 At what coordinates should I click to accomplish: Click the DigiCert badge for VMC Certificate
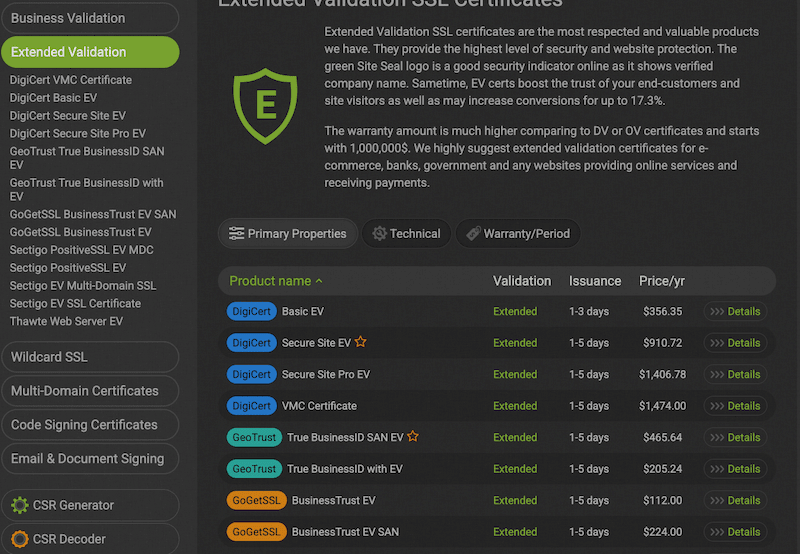[x=252, y=406]
